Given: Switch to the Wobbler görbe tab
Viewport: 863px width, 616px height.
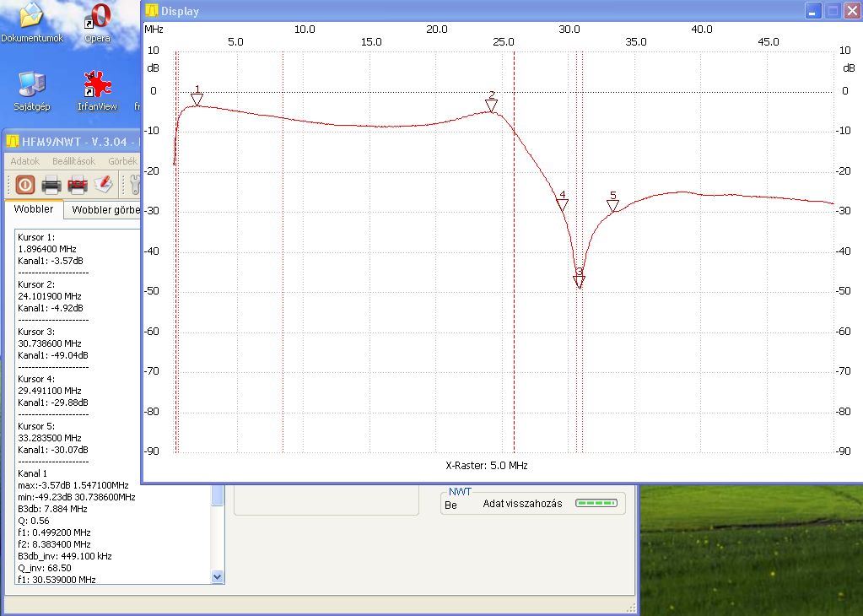Looking at the screenshot, I should [104, 209].
